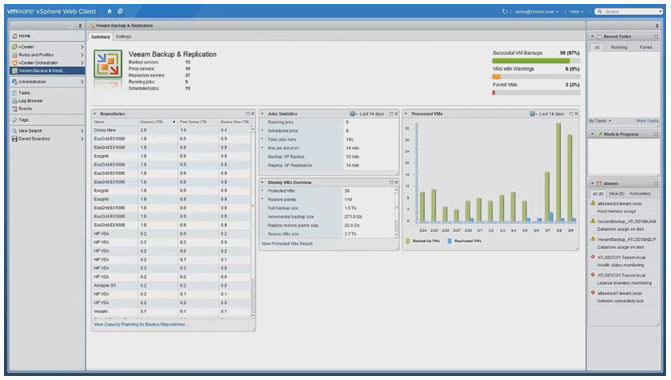Collapse the Repositories panel

[x=95, y=114]
